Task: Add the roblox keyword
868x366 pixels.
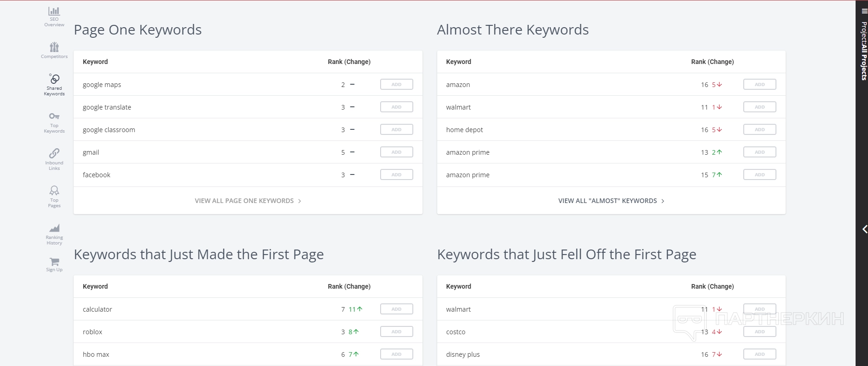Action: pyautogui.click(x=396, y=332)
